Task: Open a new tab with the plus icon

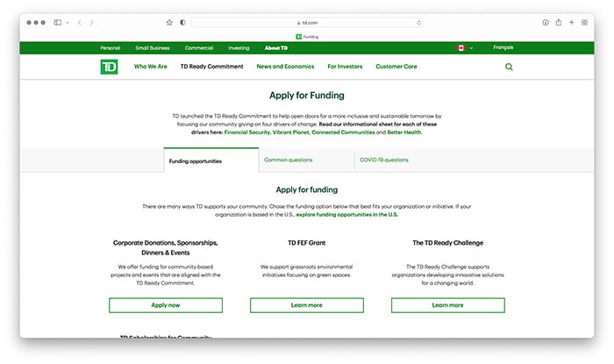Action: [x=572, y=23]
